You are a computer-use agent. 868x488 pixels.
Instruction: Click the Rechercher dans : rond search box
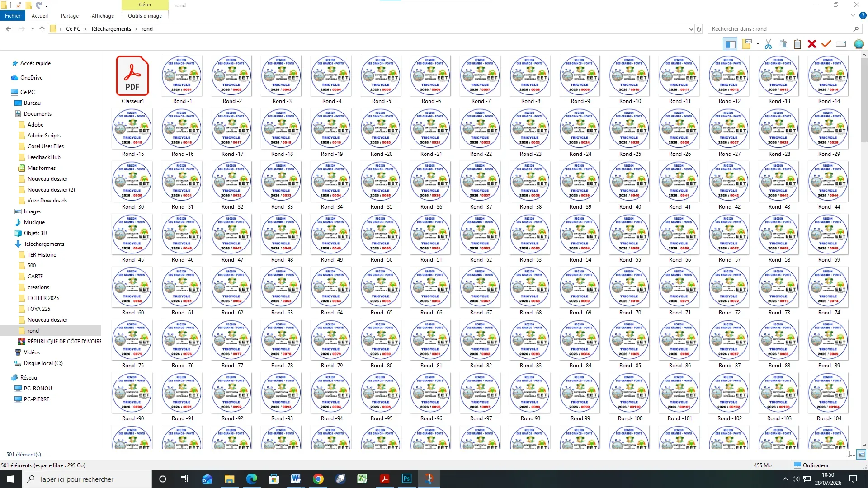(x=784, y=29)
